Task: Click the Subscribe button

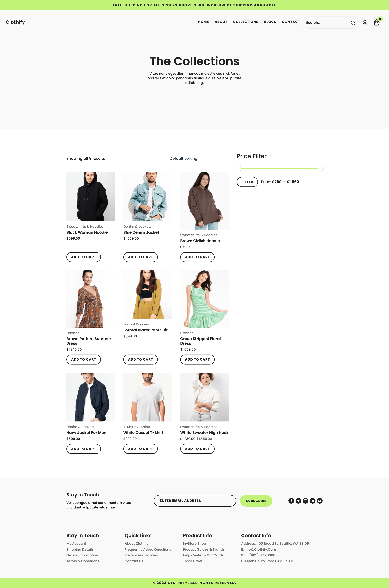Action: [x=256, y=501]
